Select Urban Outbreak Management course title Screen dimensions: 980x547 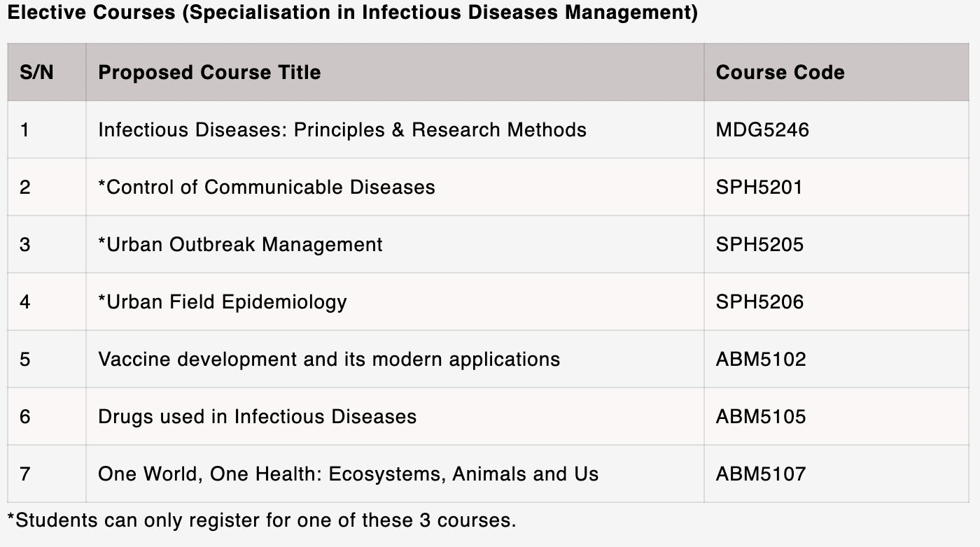pyautogui.click(x=240, y=244)
